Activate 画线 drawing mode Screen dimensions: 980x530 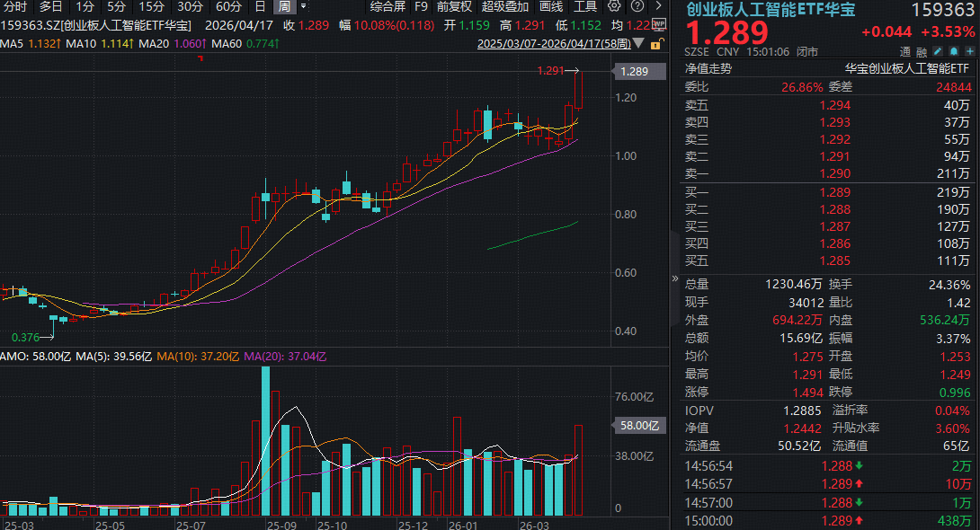[x=550, y=6]
